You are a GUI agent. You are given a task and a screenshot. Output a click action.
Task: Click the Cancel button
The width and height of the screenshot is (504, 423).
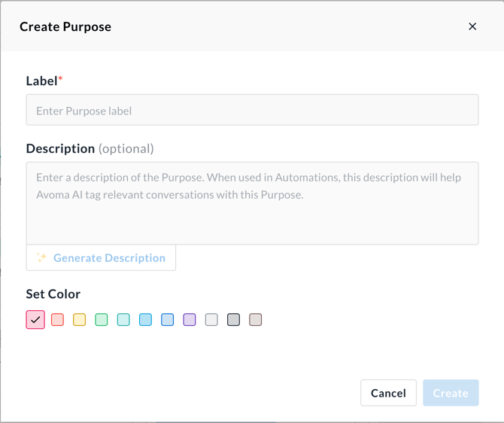tap(388, 393)
